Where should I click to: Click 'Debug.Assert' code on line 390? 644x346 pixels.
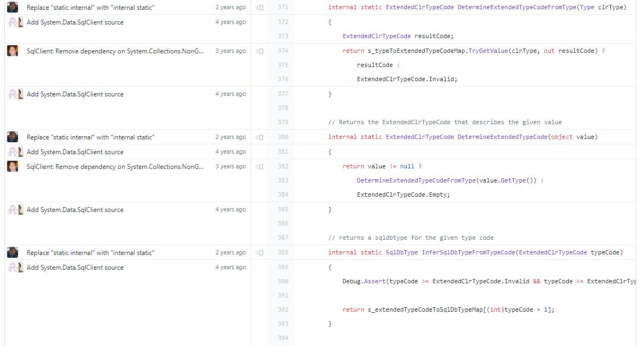[x=364, y=281]
